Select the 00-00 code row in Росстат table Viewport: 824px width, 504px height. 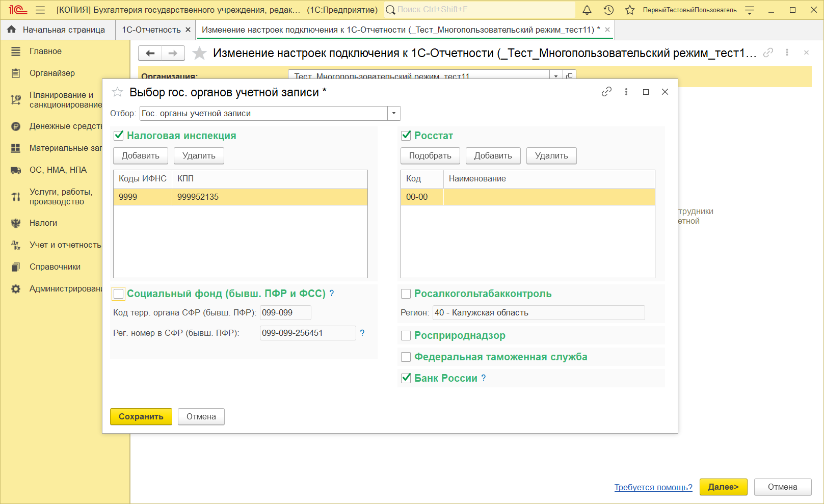(528, 197)
